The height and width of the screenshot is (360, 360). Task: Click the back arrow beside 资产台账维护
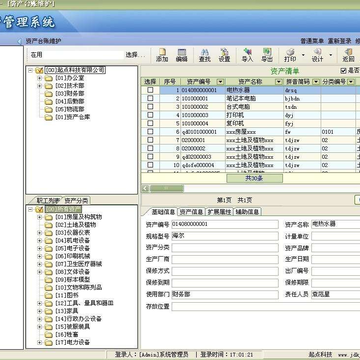(19, 41)
